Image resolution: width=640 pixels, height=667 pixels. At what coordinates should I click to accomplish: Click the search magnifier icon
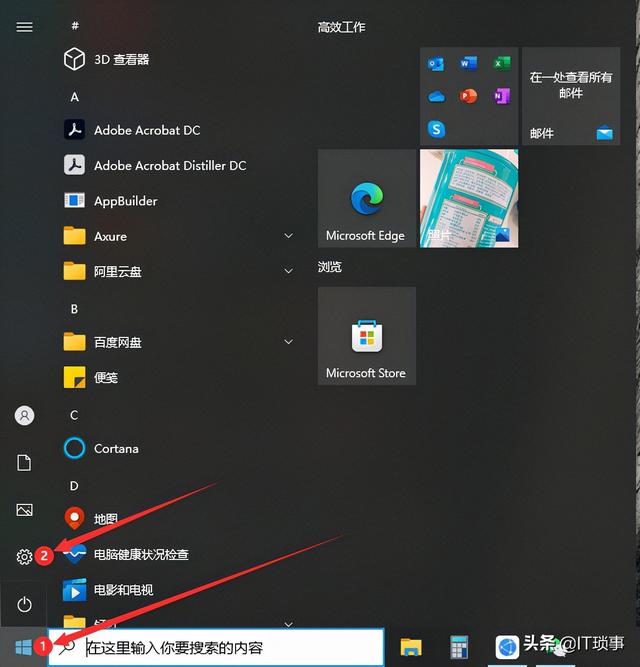[x=67, y=647]
